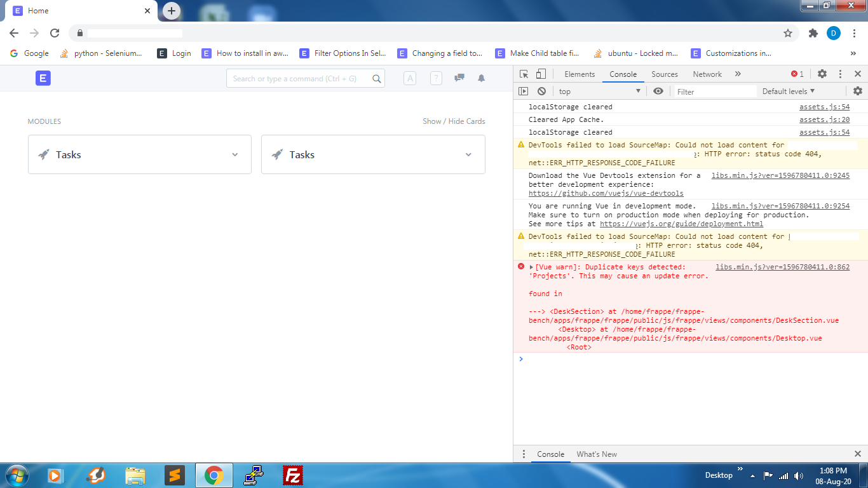Show hidden tray icons arrow
Viewport: 868px width, 488px height.
click(752, 475)
